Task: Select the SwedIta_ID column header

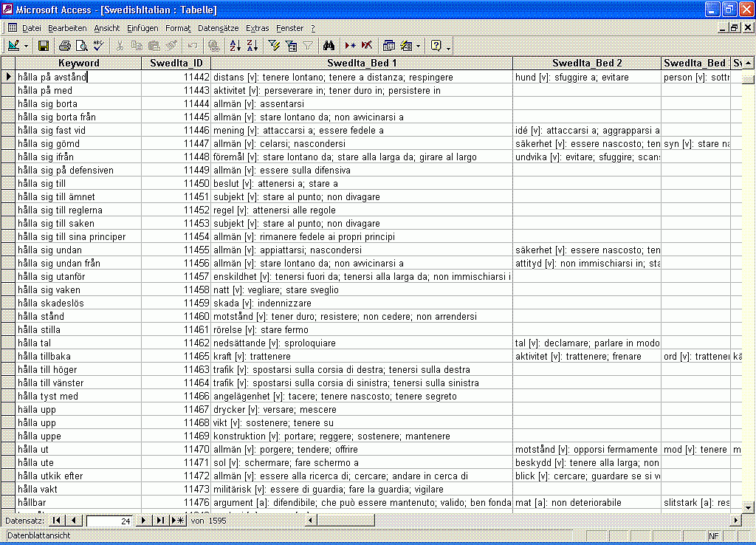Action: coord(176,63)
